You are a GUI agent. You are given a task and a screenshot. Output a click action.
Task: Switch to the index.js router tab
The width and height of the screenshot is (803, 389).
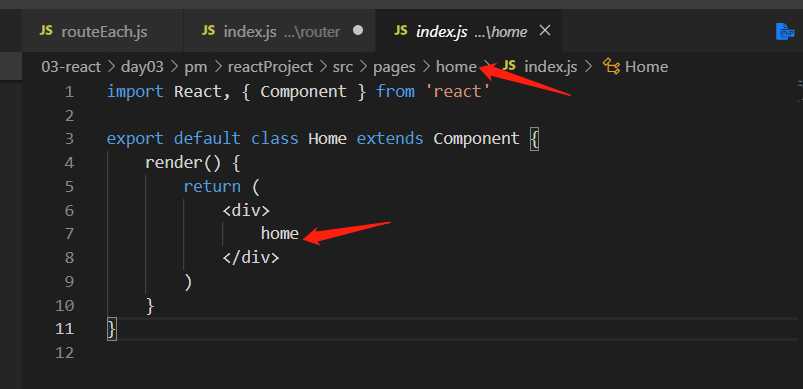279,32
